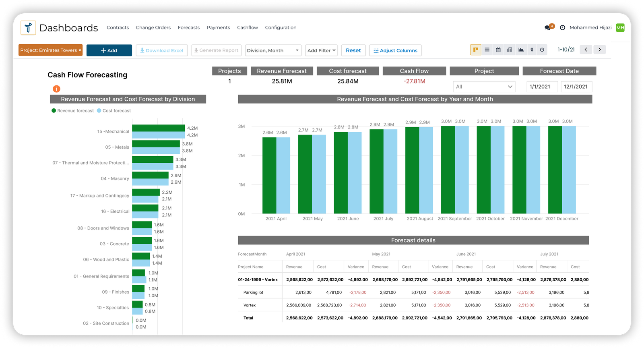Open the chat messages icon with badge
Image resolution: width=644 pixels, height=348 pixels.
click(548, 28)
